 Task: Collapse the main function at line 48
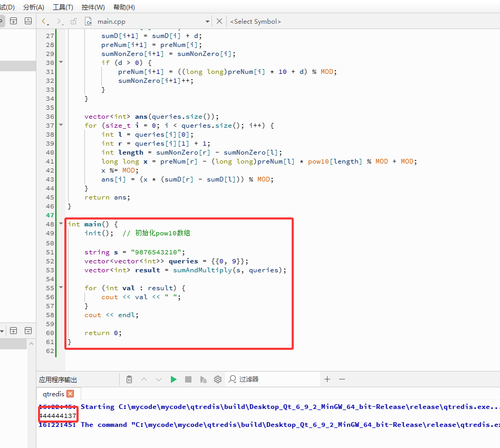(61, 224)
